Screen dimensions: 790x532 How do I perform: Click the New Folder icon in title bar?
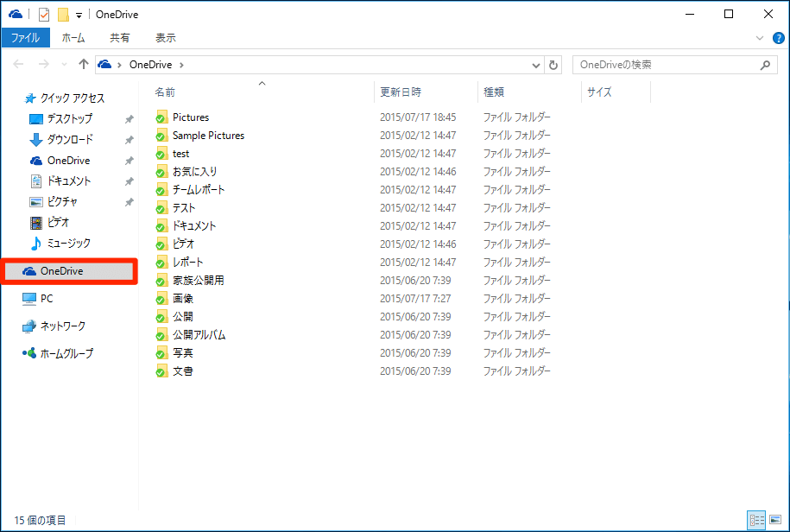(x=64, y=15)
